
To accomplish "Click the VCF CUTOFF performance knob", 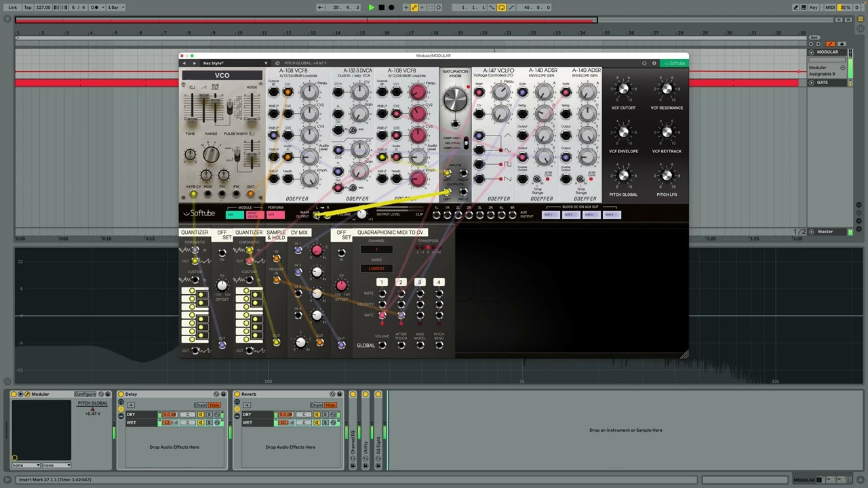I will point(623,90).
